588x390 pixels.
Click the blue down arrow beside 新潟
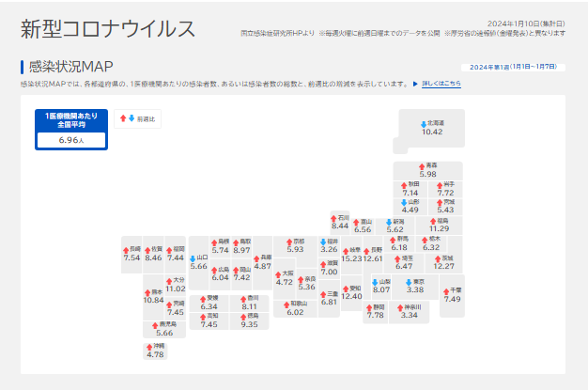[389, 221]
